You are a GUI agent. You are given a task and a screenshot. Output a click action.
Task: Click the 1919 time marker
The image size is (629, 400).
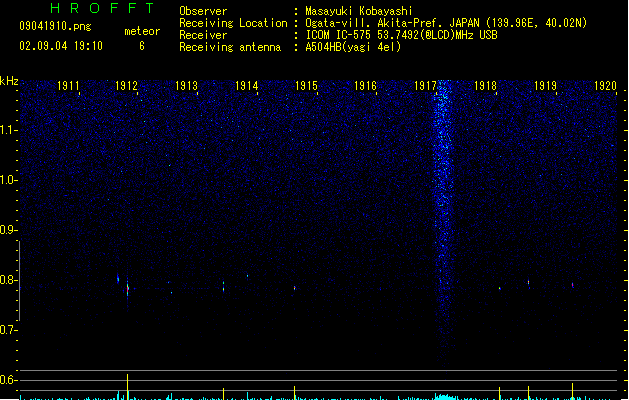pos(545,86)
